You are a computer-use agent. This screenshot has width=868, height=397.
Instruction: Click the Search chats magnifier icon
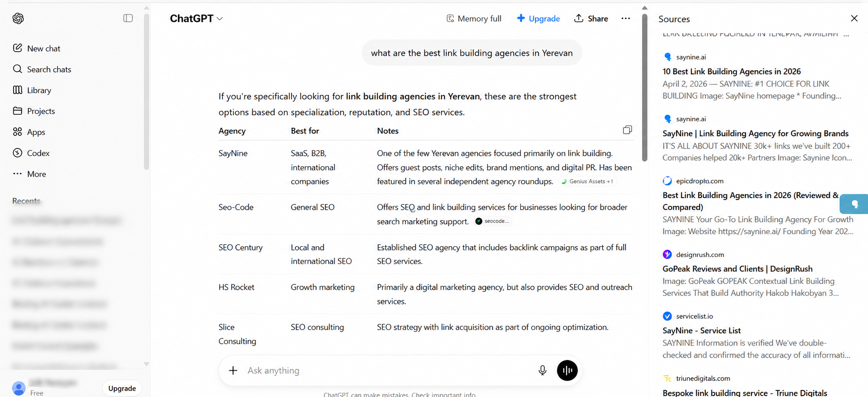[17, 69]
